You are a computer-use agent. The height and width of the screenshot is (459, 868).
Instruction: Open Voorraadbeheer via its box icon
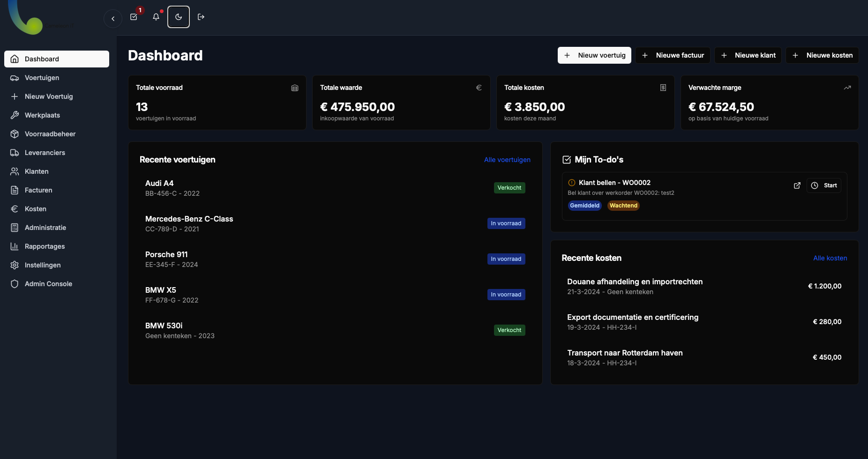coord(15,133)
